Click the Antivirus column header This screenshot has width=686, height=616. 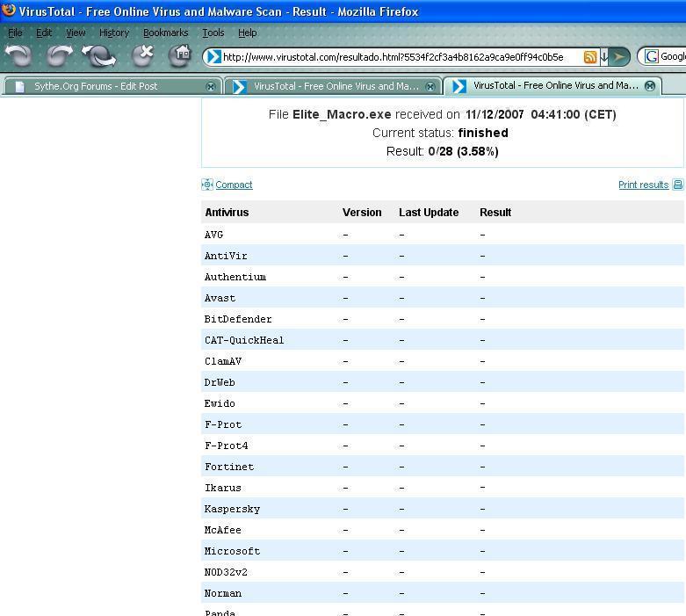click(x=227, y=213)
